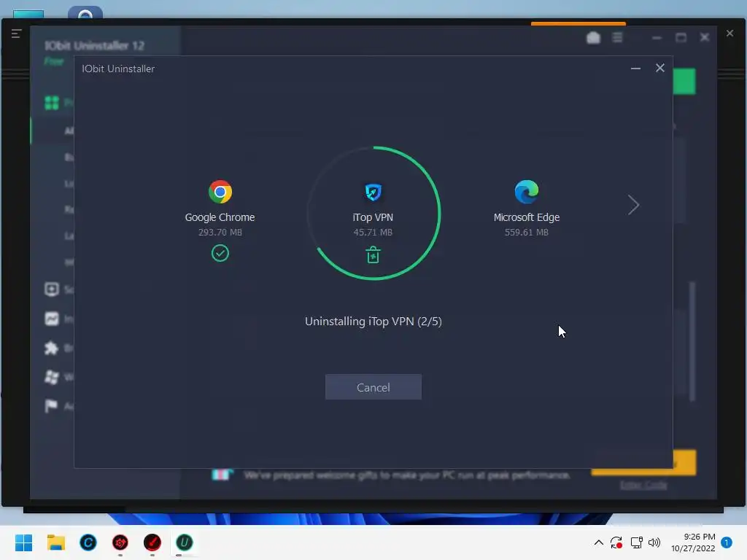Click the Google Chrome icon

click(x=220, y=192)
